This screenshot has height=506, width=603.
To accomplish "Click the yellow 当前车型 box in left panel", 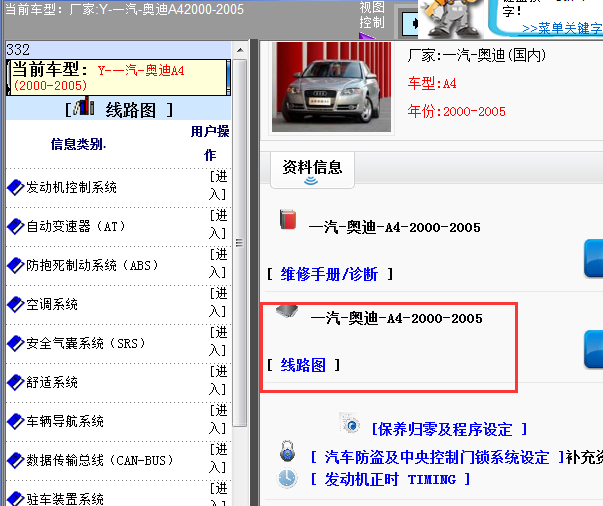I will point(118,77).
